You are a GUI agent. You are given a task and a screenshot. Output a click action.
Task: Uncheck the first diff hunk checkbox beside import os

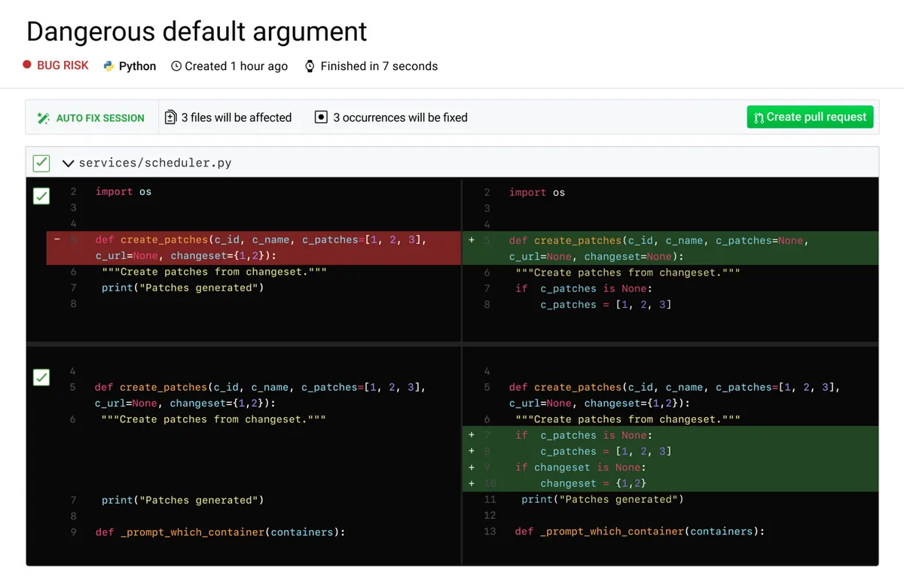click(41, 196)
